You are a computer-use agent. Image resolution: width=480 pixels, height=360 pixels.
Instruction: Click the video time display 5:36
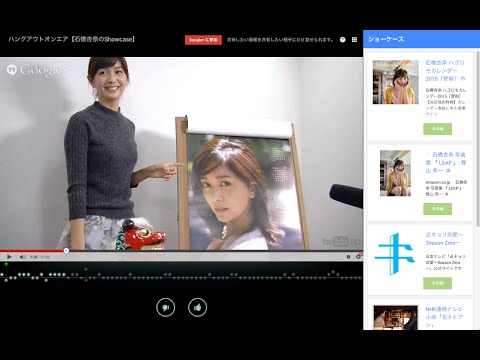tap(34, 257)
